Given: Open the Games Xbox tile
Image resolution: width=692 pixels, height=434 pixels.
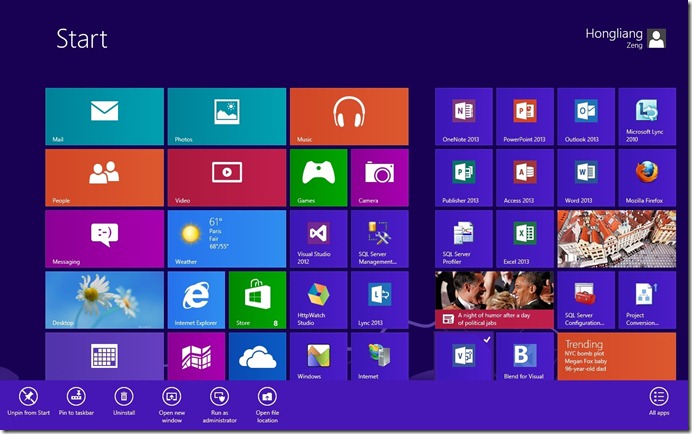Looking at the screenshot, I should 319,177.
